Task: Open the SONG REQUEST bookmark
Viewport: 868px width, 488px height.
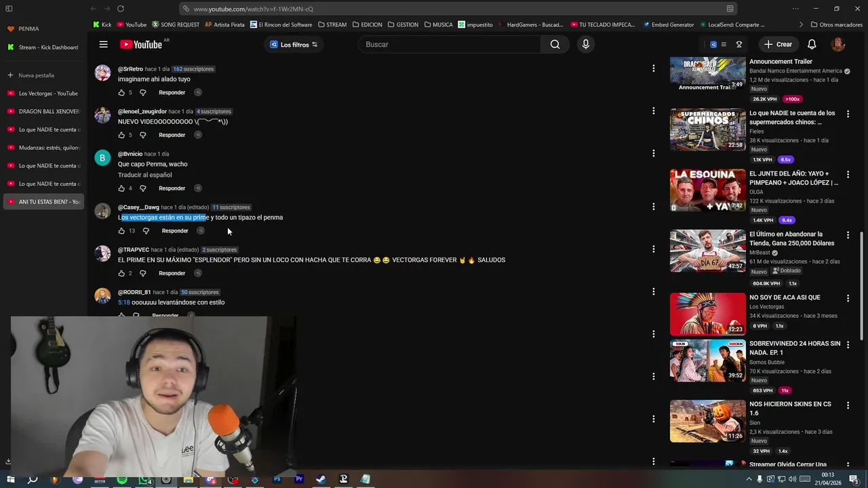Action: (x=176, y=24)
